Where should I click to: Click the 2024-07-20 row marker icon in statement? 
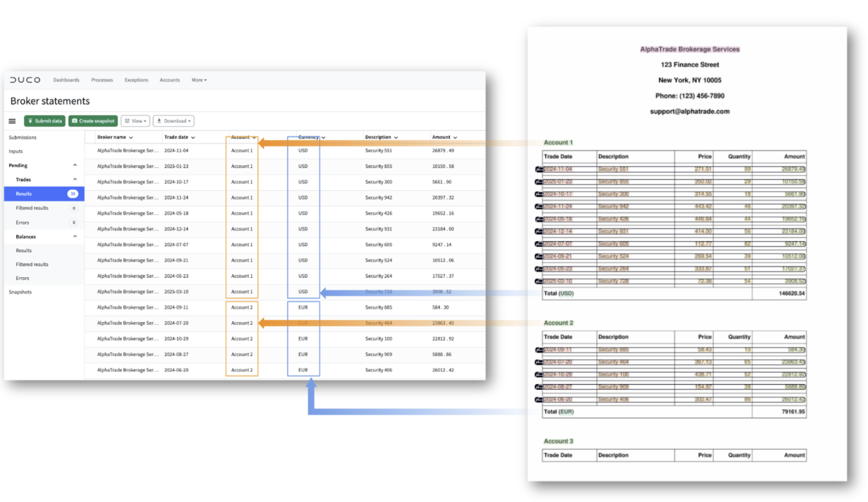coord(539,362)
